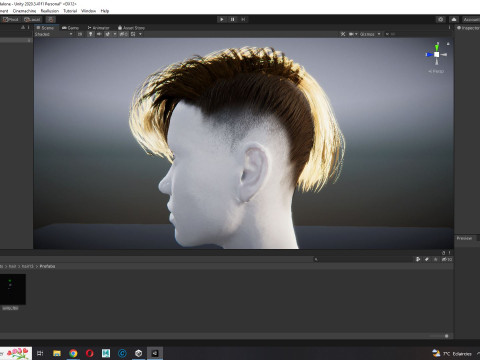Toggle the scene grid icon
This screenshot has height=360, width=480.
[133, 34]
